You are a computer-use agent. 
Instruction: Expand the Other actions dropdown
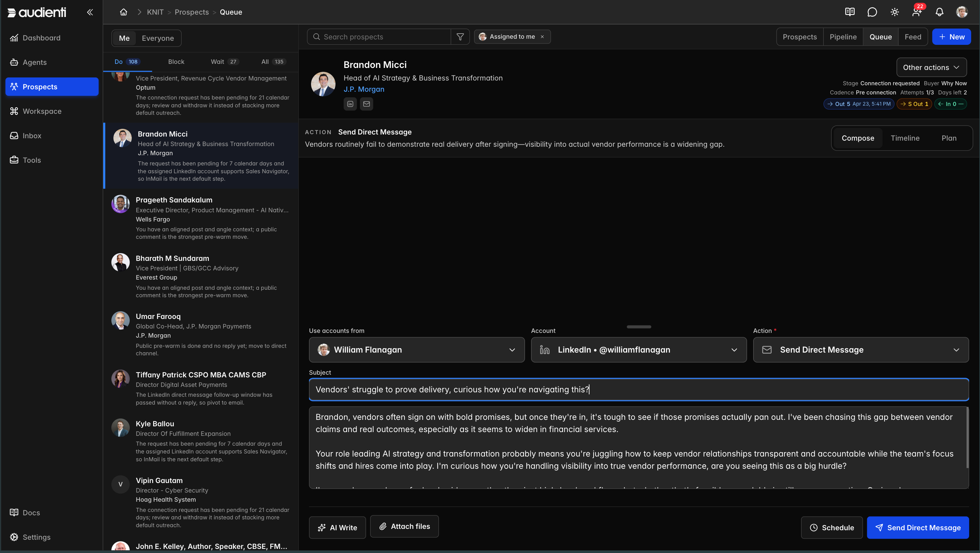coord(931,67)
